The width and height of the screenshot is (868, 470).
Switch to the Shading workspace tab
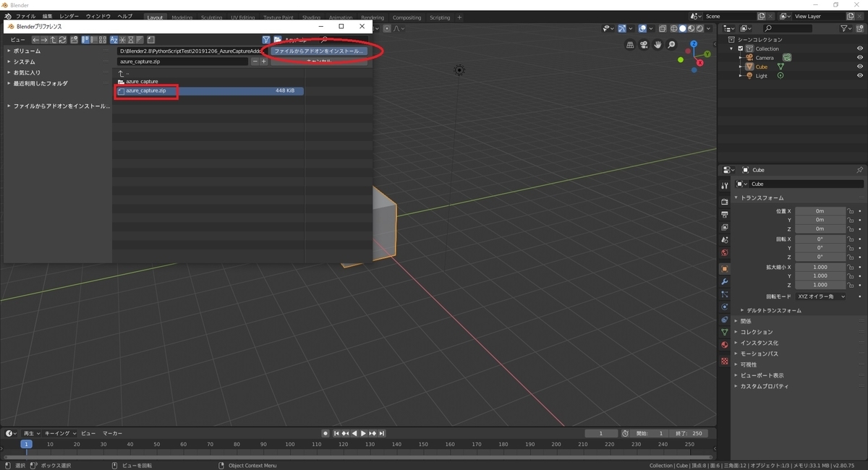tap(311, 17)
